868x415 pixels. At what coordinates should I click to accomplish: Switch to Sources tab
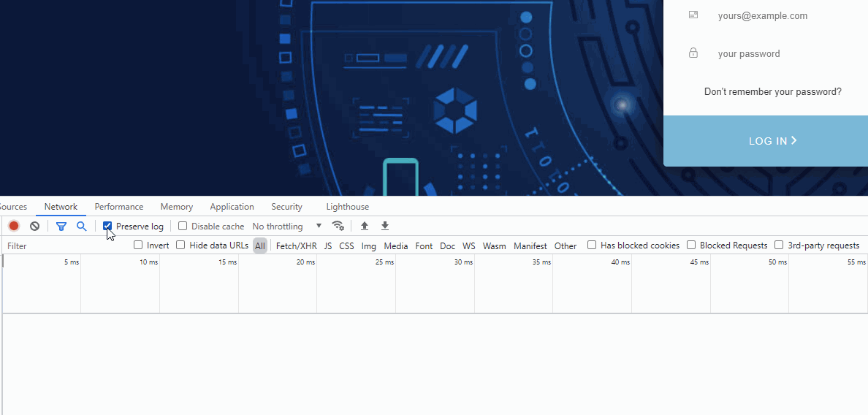tap(13, 206)
